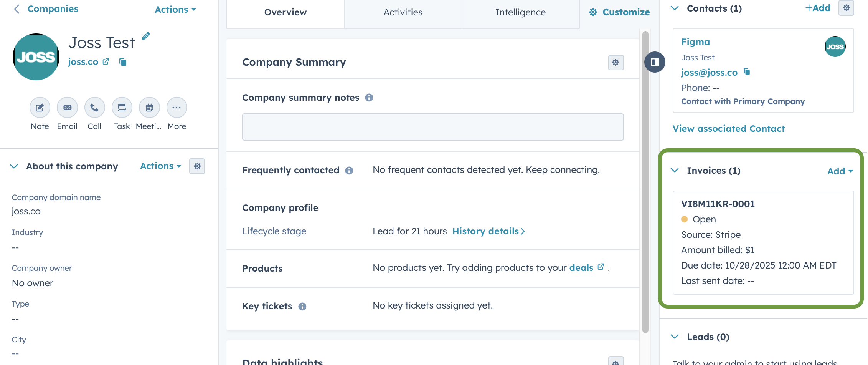The height and width of the screenshot is (365, 868).
Task: Collapse the right sidebar panel toggle
Action: click(x=655, y=62)
